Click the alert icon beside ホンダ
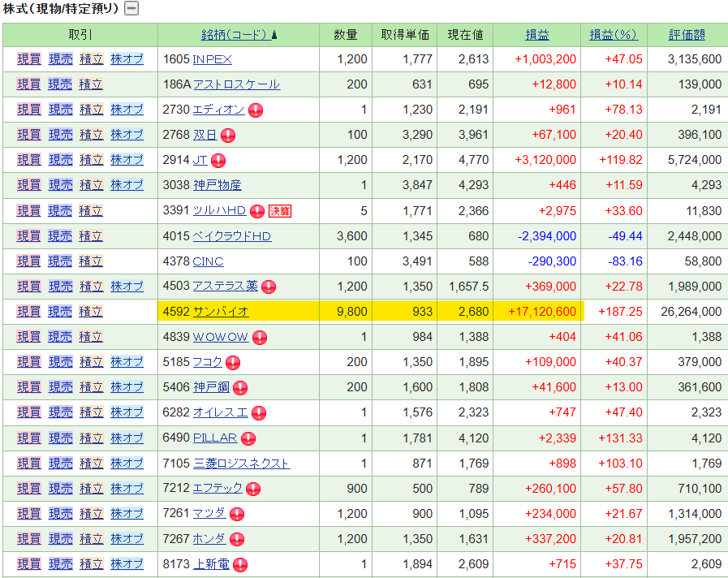Image resolution: width=728 pixels, height=578 pixels. [x=239, y=539]
